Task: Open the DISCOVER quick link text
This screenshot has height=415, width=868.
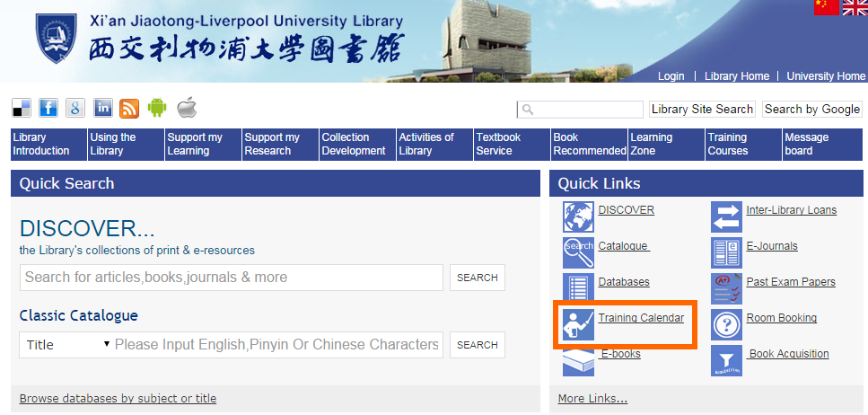Action: (626, 210)
